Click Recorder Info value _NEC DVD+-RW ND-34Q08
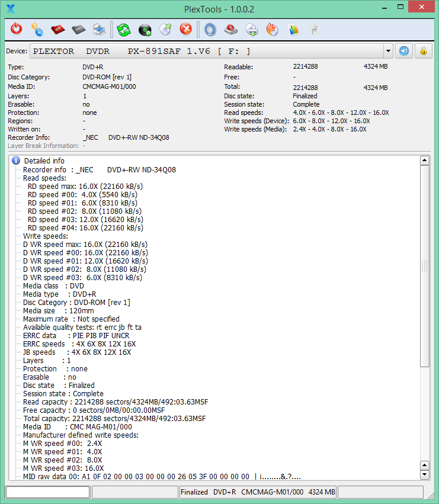Viewport: 439px width, 504px height. [x=126, y=137]
